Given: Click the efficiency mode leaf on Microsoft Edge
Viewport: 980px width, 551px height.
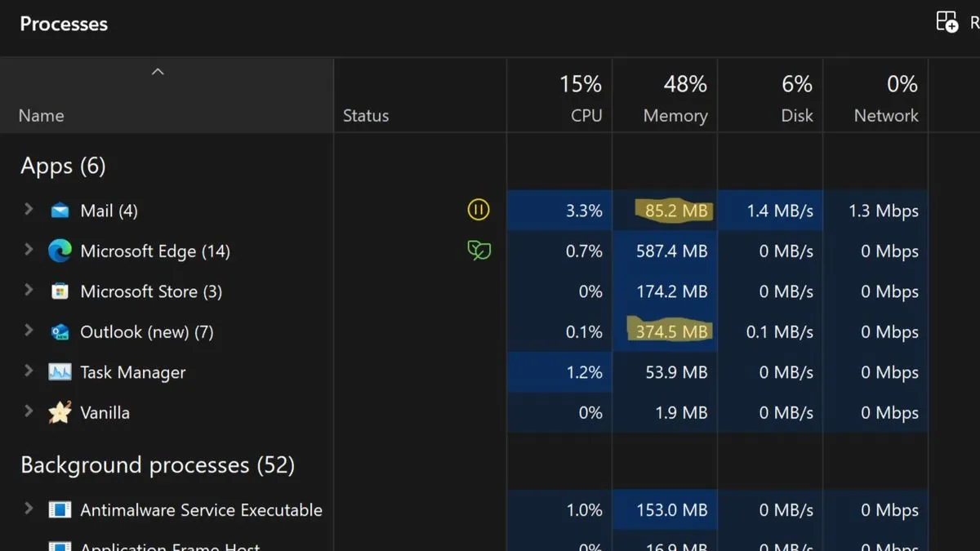Looking at the screenshot, I should tap(478, 251).
